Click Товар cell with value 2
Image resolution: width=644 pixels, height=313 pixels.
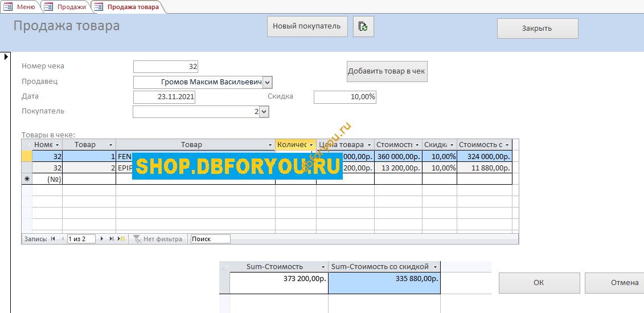(89, 168)
